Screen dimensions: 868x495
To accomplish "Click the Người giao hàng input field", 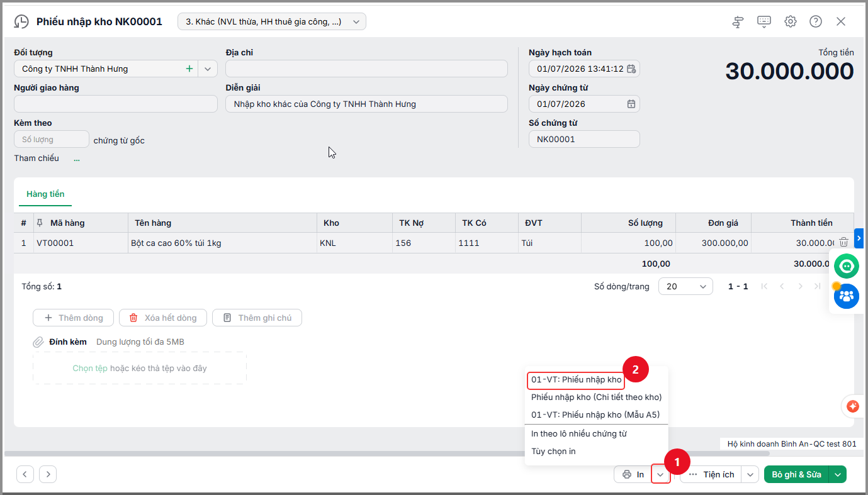I will [x=115, y=104].
